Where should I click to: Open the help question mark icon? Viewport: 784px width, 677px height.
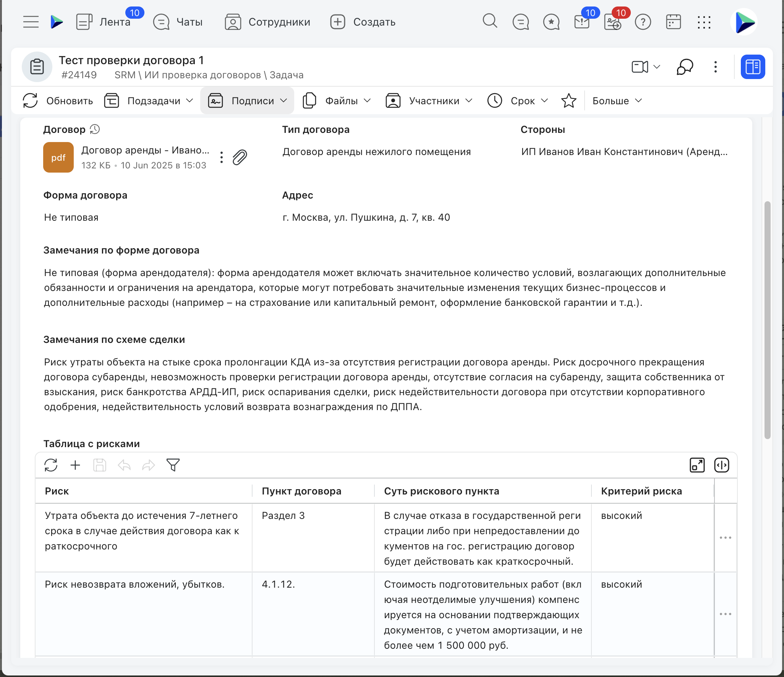click(x=643, y=22)
